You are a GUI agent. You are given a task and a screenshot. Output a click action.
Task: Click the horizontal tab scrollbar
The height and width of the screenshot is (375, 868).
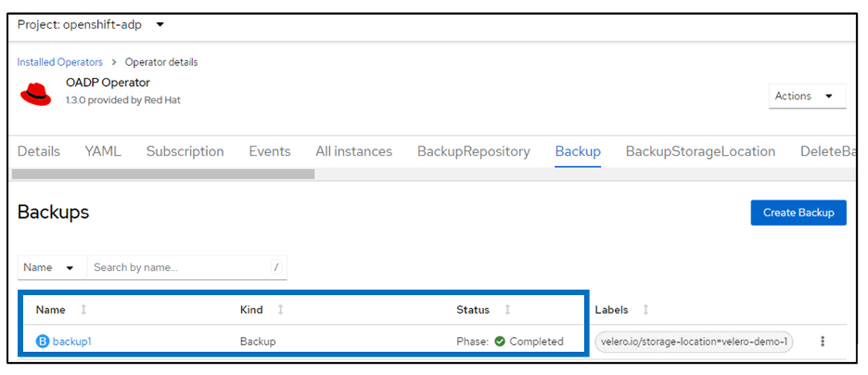click(163, 174)
